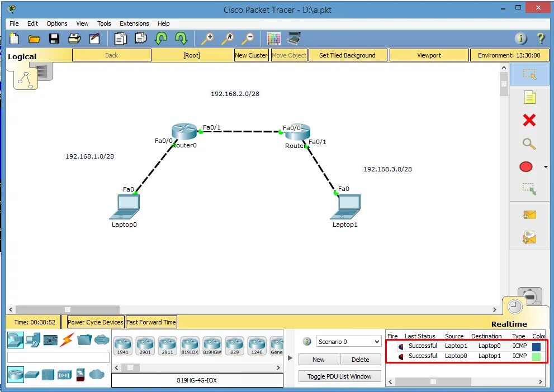Click the Network Information icon
The width and height of the screenshot is (554, 392).
[520, 39]
